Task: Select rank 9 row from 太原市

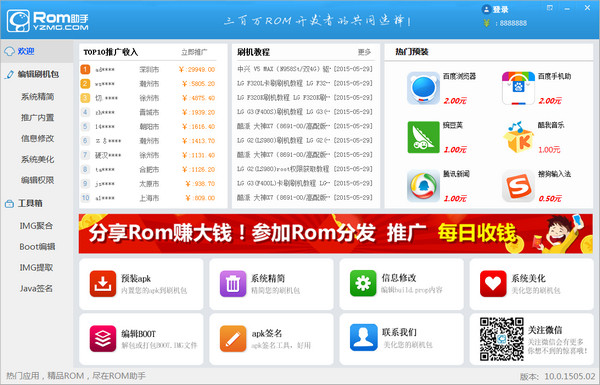Action: click(148, 184)
